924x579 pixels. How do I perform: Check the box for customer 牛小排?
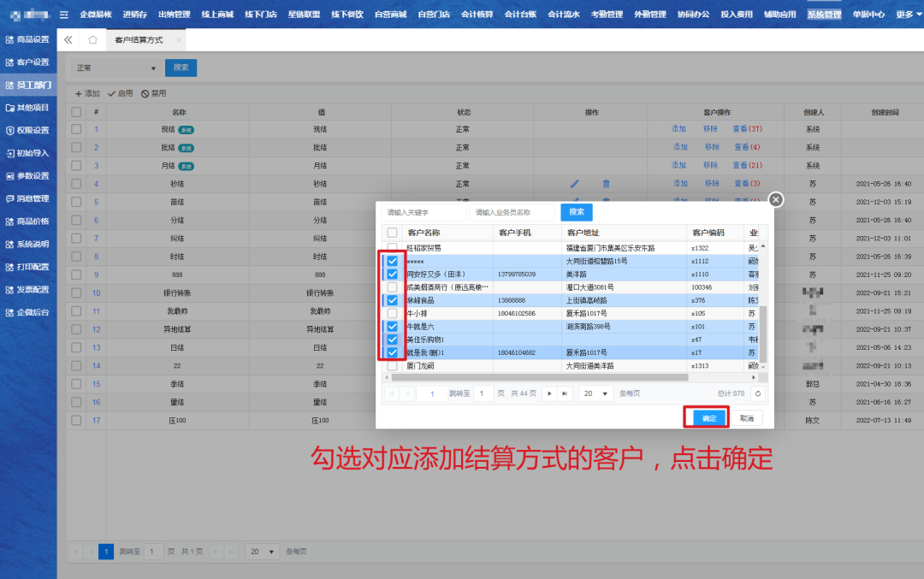coord(392,314)
